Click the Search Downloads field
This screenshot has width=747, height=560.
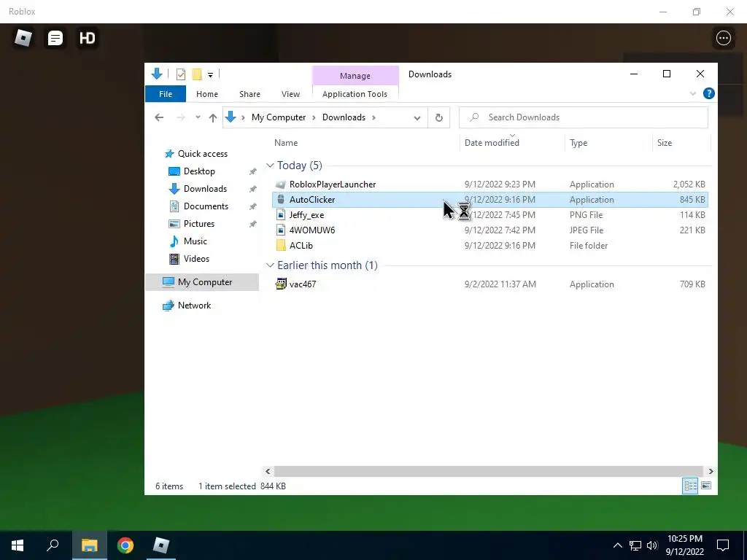pos(583,117)
